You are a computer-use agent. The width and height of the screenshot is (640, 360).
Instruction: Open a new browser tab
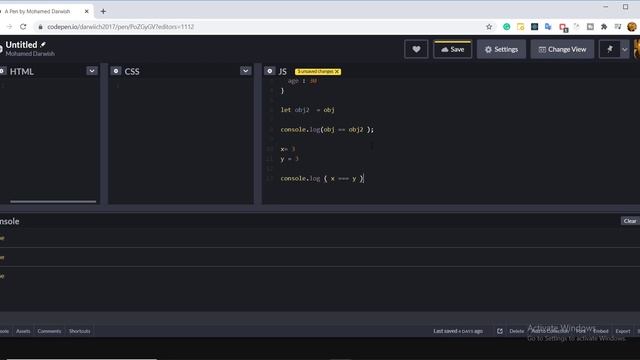(103, 11)
